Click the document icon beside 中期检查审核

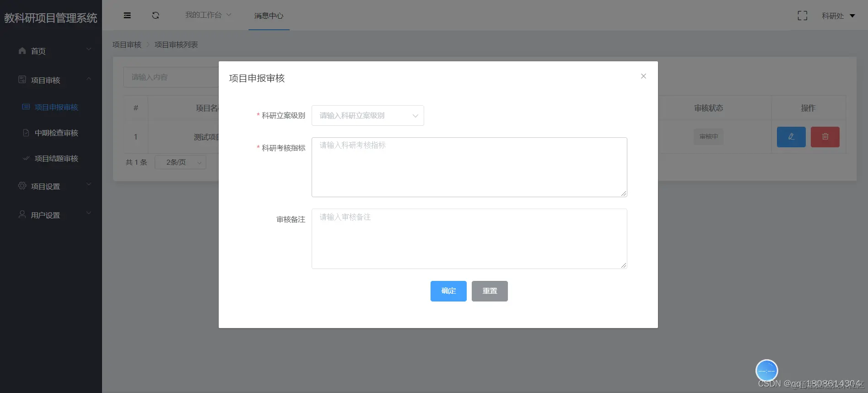point(26,133)
